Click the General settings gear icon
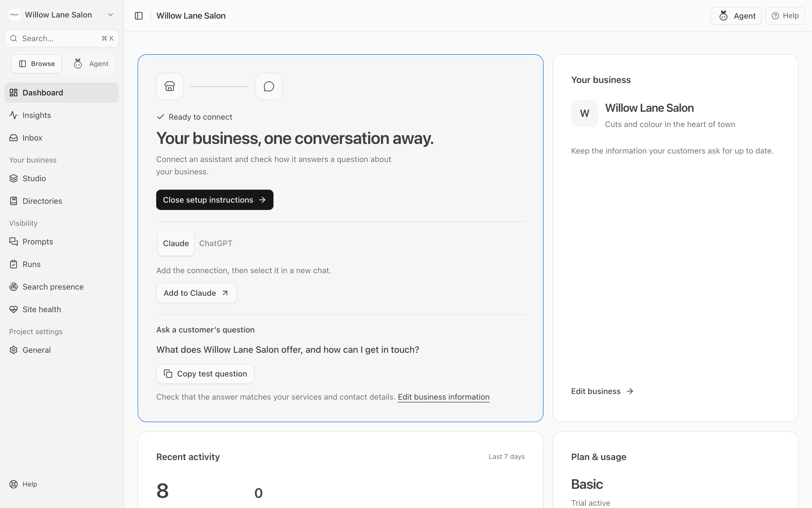The width and height of the screenshot is (812, 508). [x=14, y=350]
